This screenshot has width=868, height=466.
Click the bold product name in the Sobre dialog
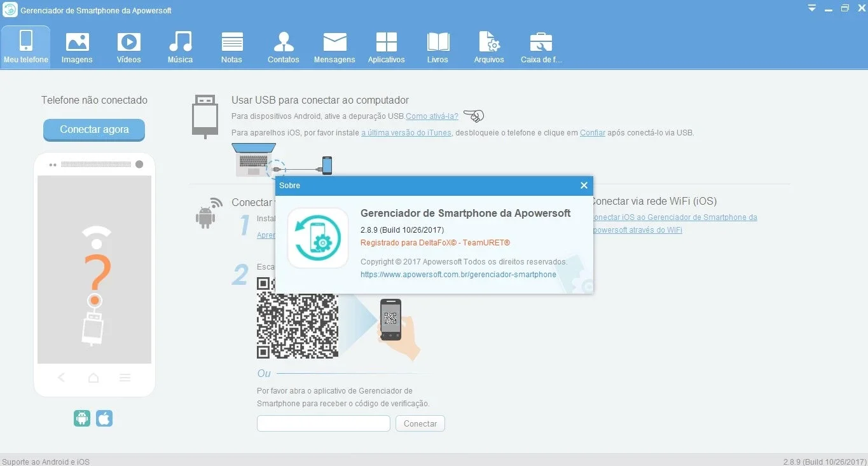point(465,214)
